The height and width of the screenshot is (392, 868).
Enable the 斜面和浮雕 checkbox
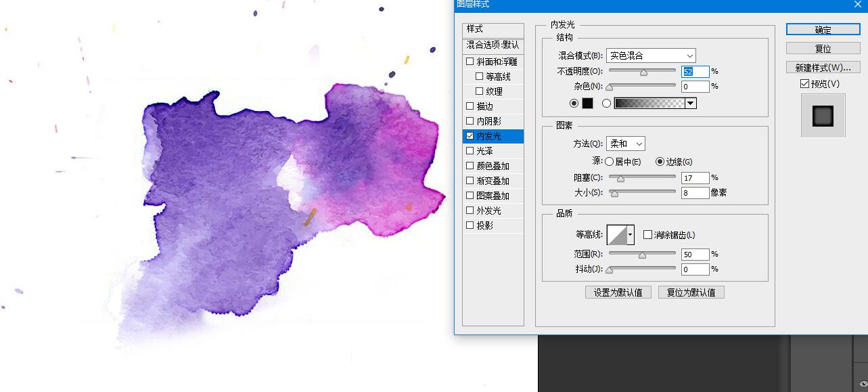[470, 62]
